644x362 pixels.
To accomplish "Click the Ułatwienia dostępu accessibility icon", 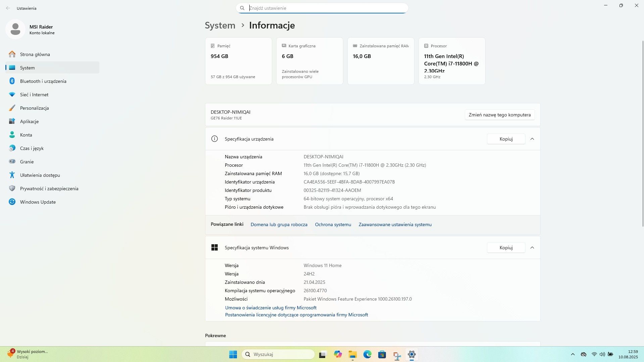I will coord(12,175).
